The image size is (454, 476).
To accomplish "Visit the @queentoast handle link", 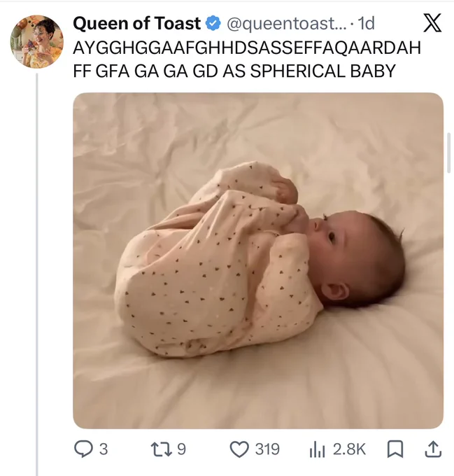I will coord(286,24).
